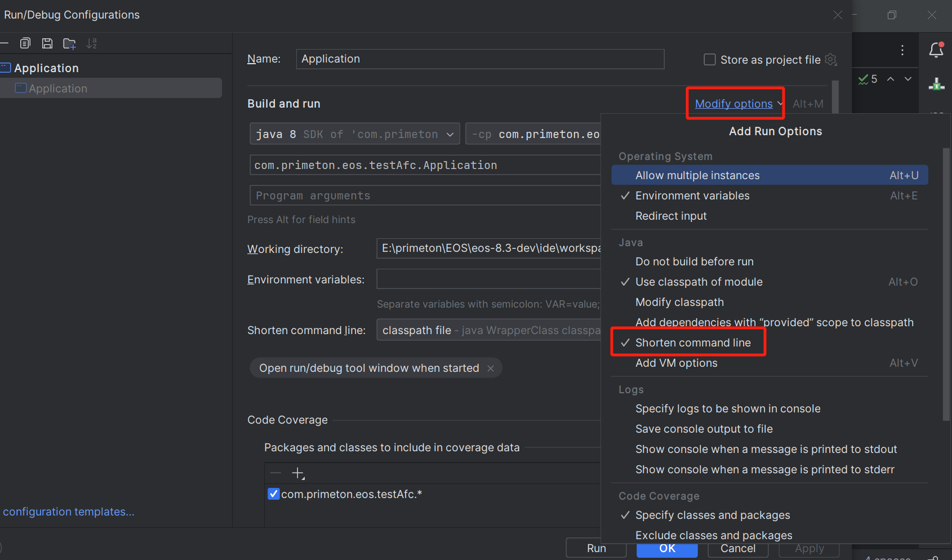The height and width of the screenshot is (560, 952).
Task: Select Allow multiple instances option
Action: 697,175
